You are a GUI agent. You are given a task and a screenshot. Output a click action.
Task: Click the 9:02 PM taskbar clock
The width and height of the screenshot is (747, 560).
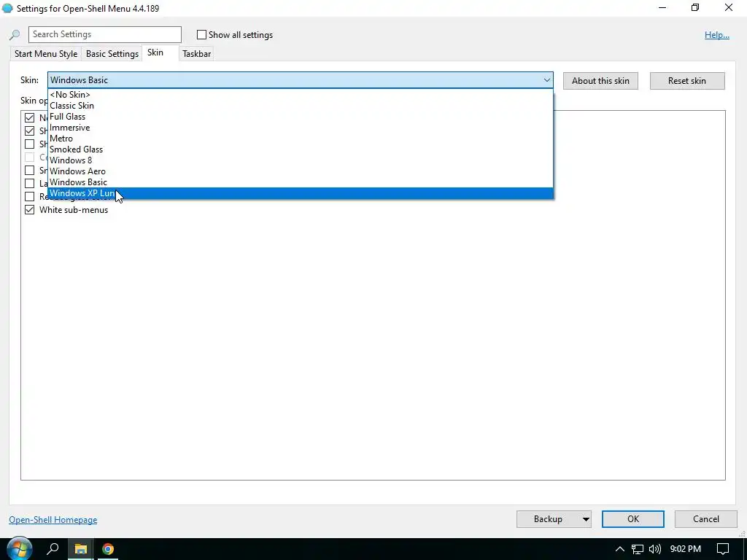(685, 549)
